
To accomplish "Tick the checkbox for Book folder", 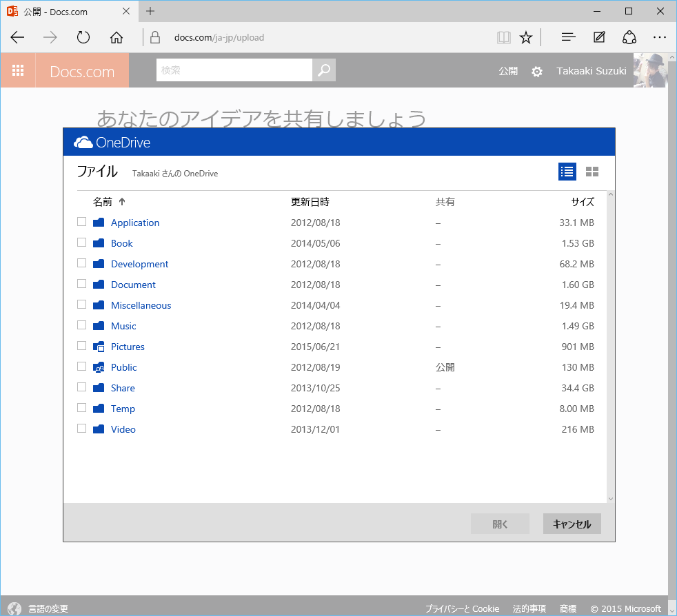I will tap(81, 242).
